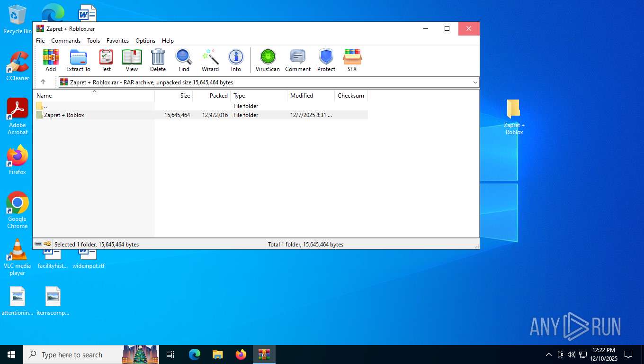
Task: Click 'Total 1 folder' status text
Action: pos(305,245)
